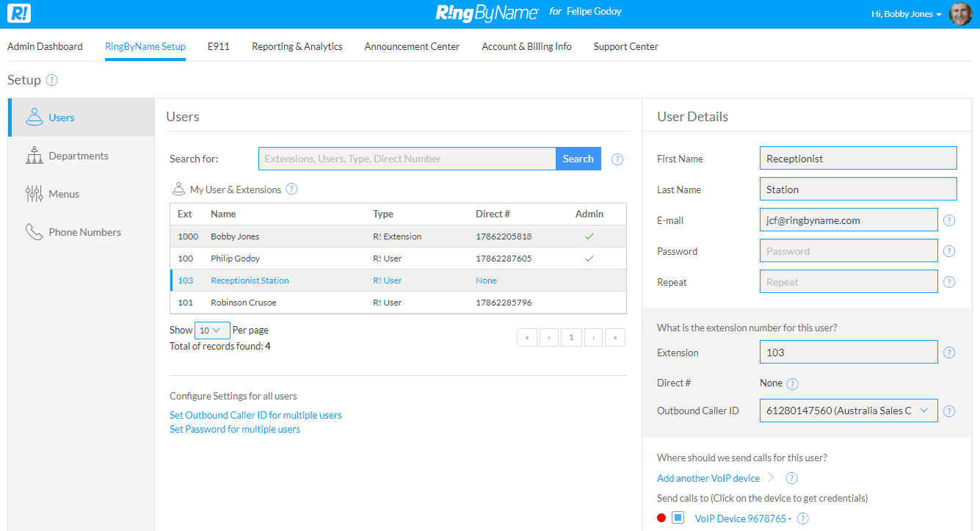Image resolution: width=980 pixels, height=531 pixels.
Task: Click the users search input field
Action: point(407,159)
